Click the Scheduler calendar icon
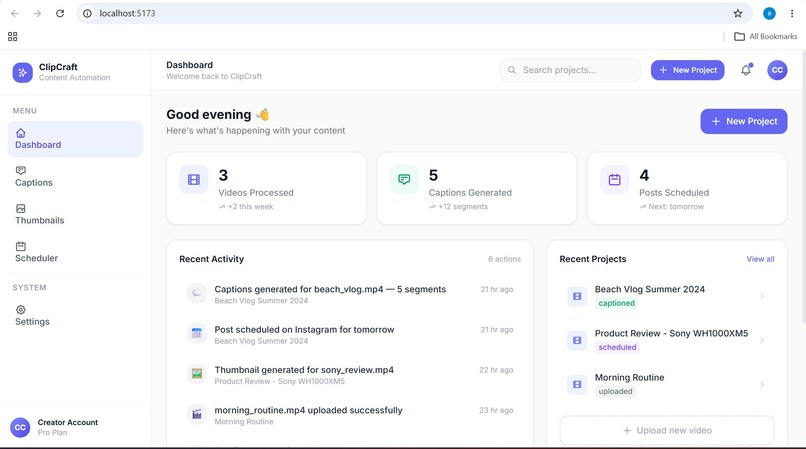Viewport: 806px width, 449px height. tap(21, 246)
